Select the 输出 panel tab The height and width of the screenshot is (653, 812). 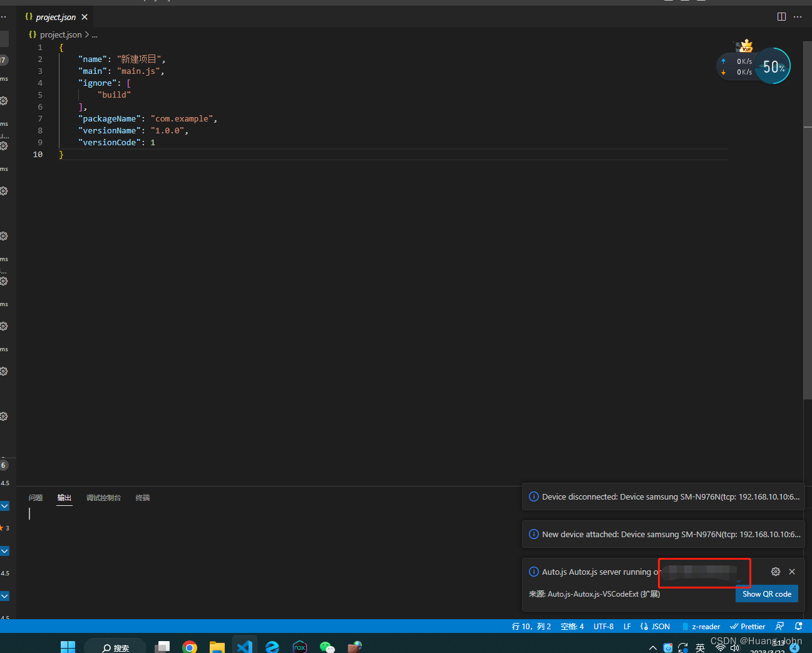pyautogui.click(x=64, y=498)
